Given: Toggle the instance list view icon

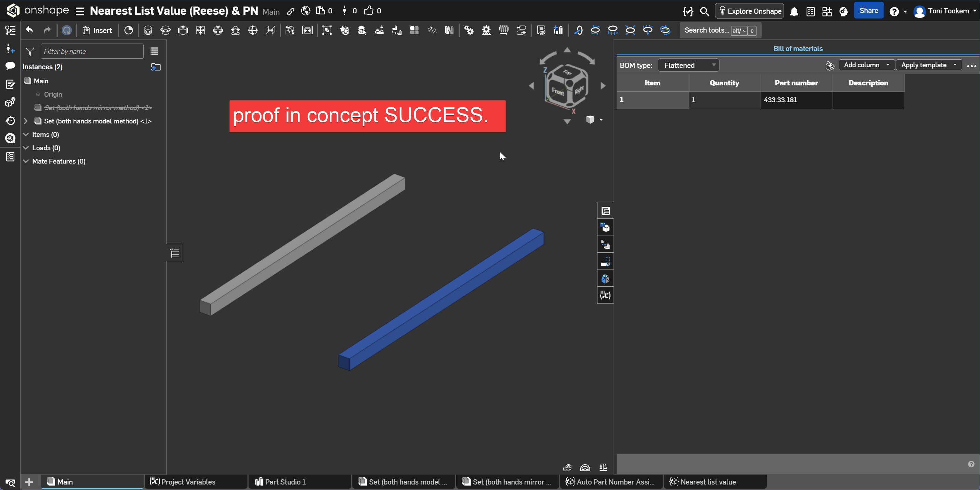Looking at the screenshot, I should tap(154, 51).
